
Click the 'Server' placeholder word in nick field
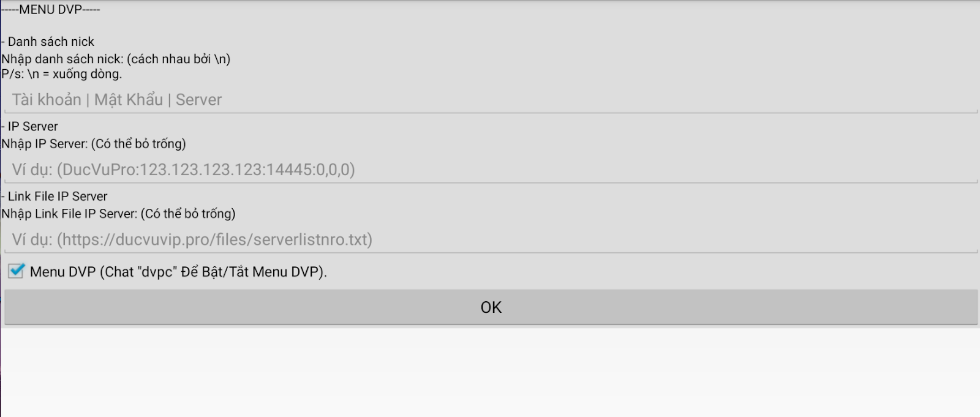(198, 100)
